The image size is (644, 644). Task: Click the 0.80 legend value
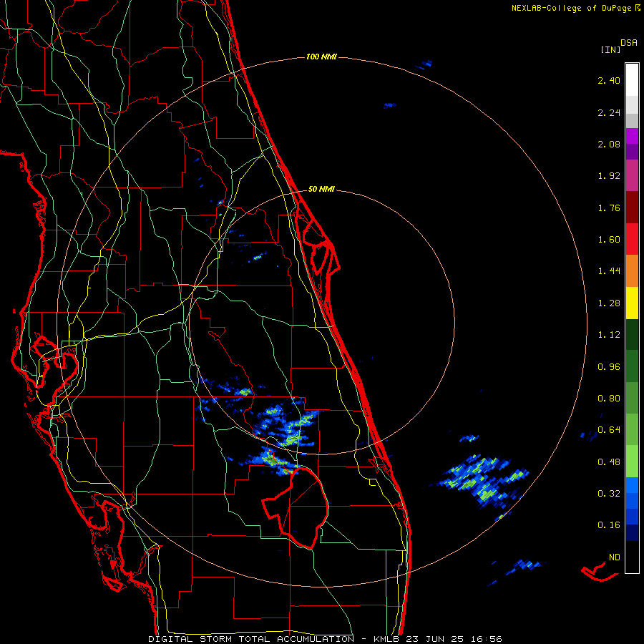tap(609, 399)
